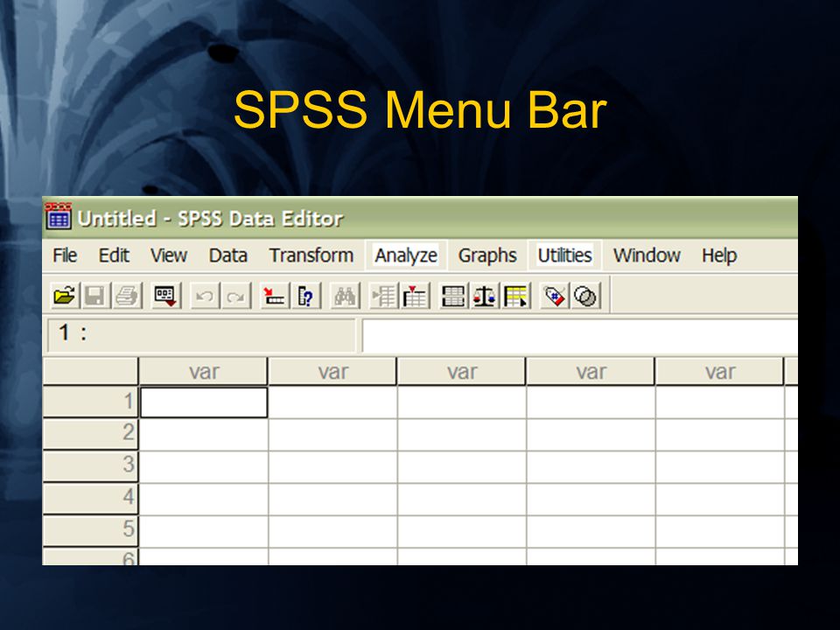Select the highlighted cell in row 1
Image resolution: width=840 pixels, height=630 pixels.
coord(204,402)
